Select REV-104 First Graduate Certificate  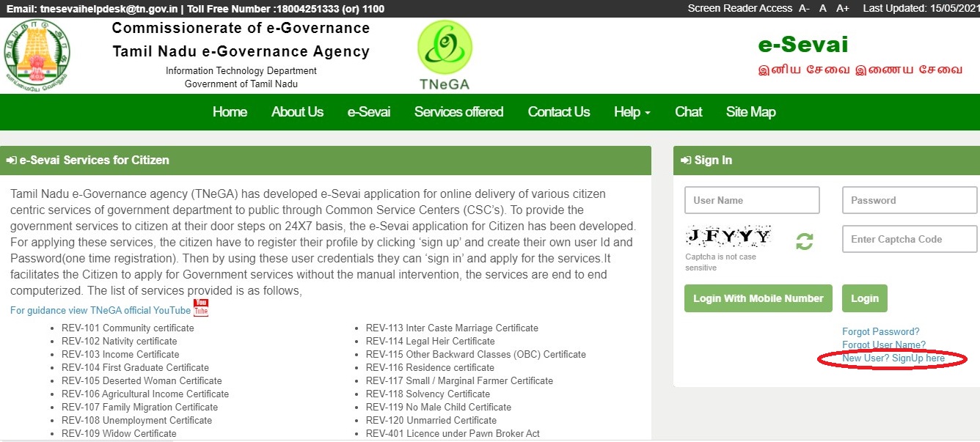[x=135, y=368]
